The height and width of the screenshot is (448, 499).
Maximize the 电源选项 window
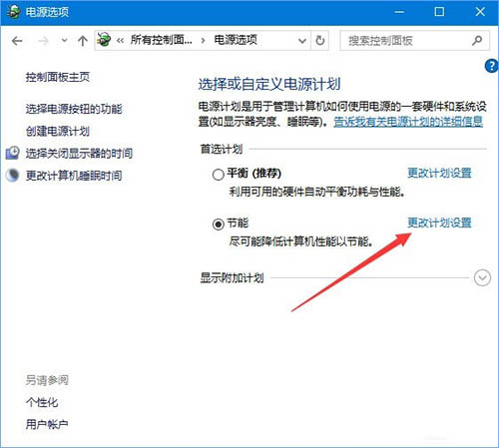click(439, 12)
